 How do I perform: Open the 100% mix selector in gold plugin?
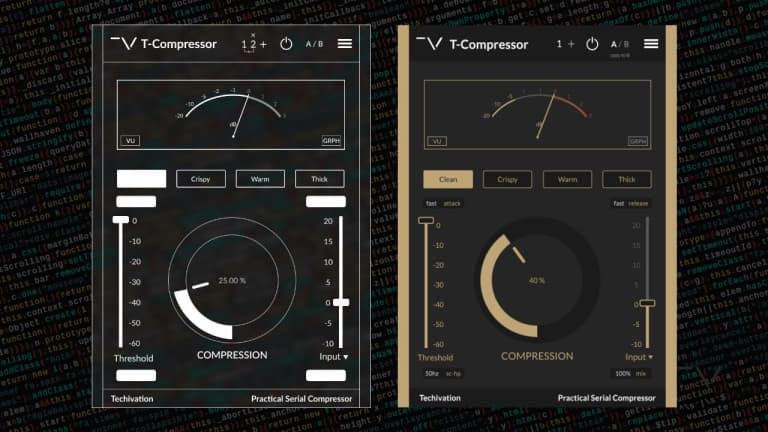point(631,373)
